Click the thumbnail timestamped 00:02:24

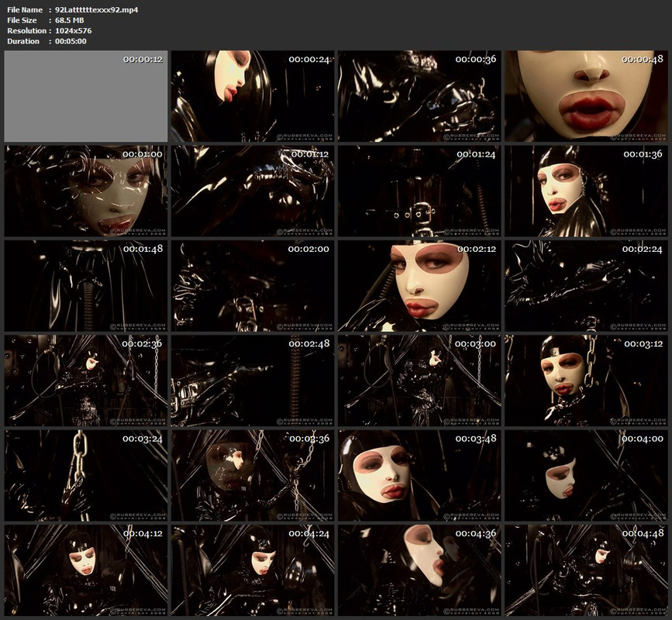(586, 286)
